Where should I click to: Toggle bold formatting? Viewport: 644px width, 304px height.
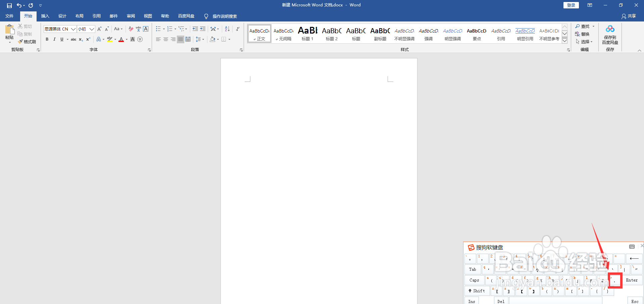(x=47, y=40)
